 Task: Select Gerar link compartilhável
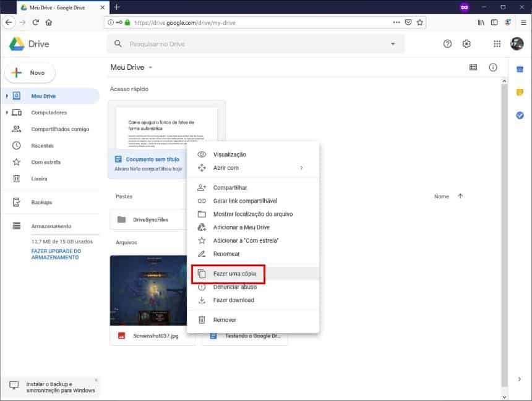click(253, 201)
